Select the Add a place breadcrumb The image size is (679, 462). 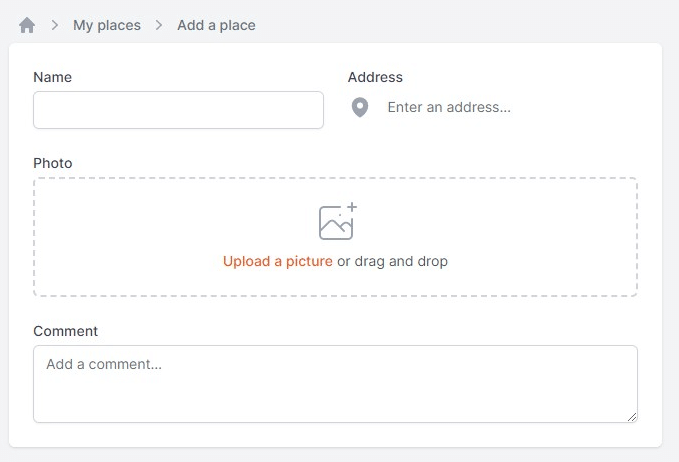click(x=216, y=25)
